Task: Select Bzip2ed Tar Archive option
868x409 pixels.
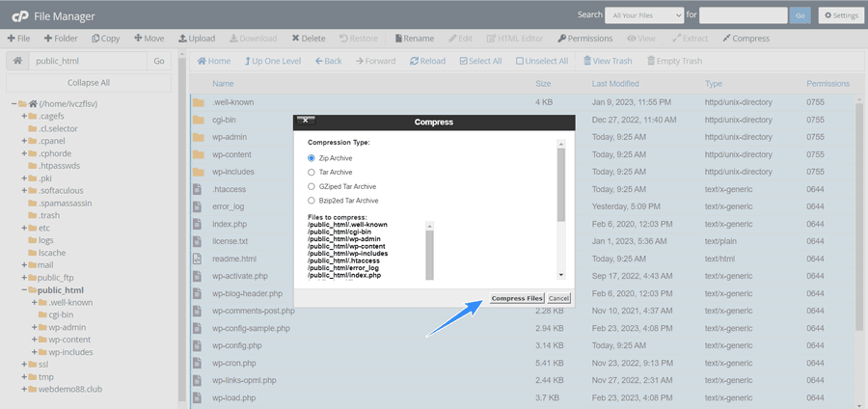Action: [x=312, y=201]
